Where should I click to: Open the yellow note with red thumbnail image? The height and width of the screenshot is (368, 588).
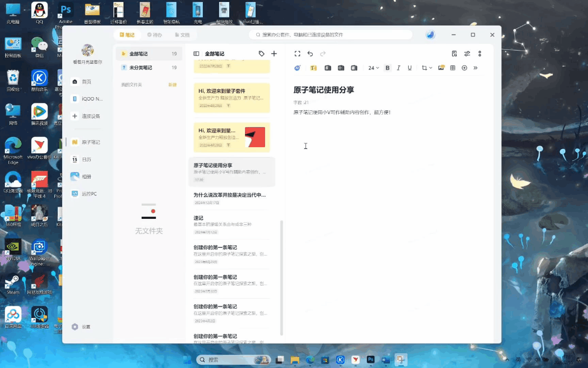pyautogui.click(x=232, y=137)
